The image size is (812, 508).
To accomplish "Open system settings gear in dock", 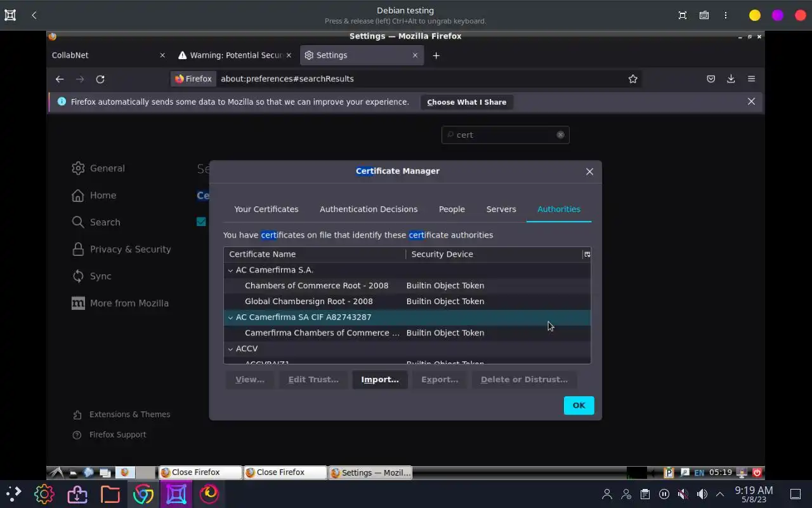I will (x=44, y=494).
